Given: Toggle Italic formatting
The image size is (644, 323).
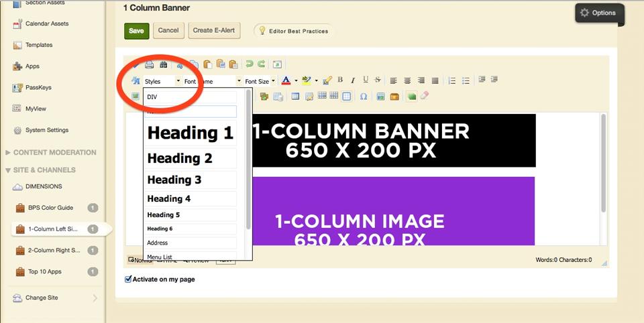Looking at the screenshot, I should [x=353, y=80].
